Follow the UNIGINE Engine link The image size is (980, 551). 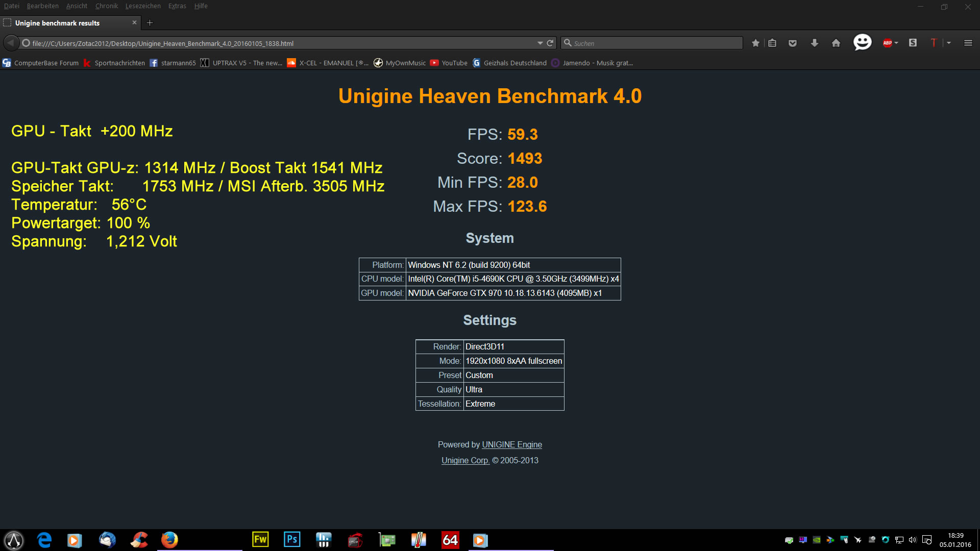click(512, 444)
